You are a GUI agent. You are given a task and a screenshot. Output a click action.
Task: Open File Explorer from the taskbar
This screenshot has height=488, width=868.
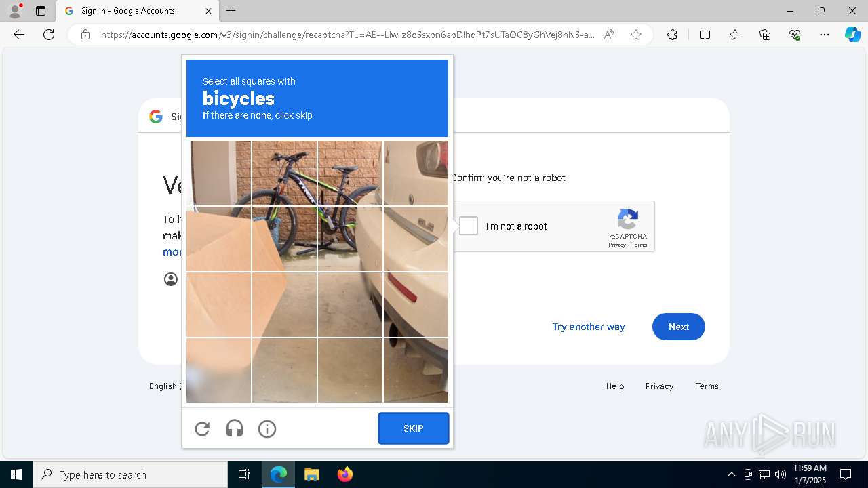point(311,474)
